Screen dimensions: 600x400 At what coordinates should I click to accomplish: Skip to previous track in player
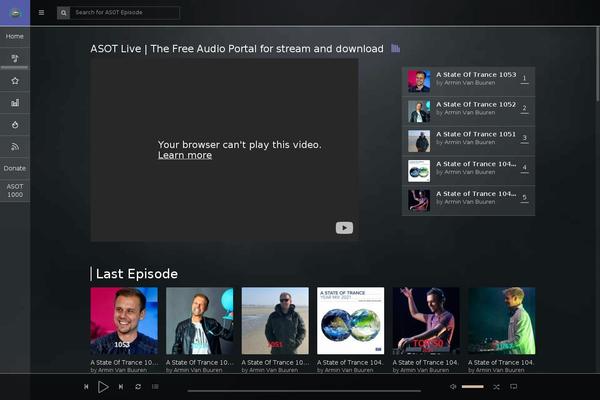[86, 387]
